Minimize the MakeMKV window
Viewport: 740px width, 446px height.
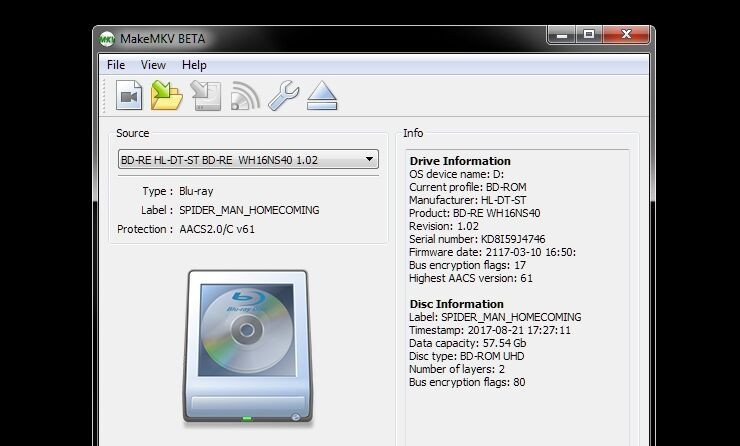(x=562, y=34)
